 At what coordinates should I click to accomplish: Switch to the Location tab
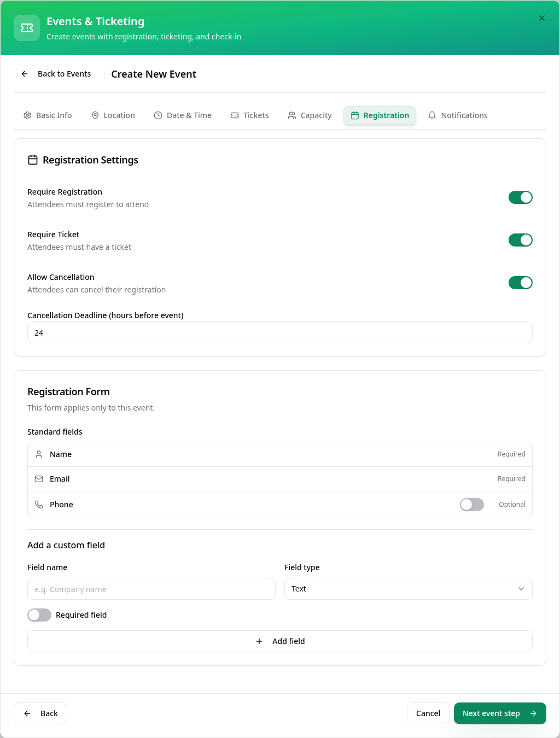coord(113,115)
